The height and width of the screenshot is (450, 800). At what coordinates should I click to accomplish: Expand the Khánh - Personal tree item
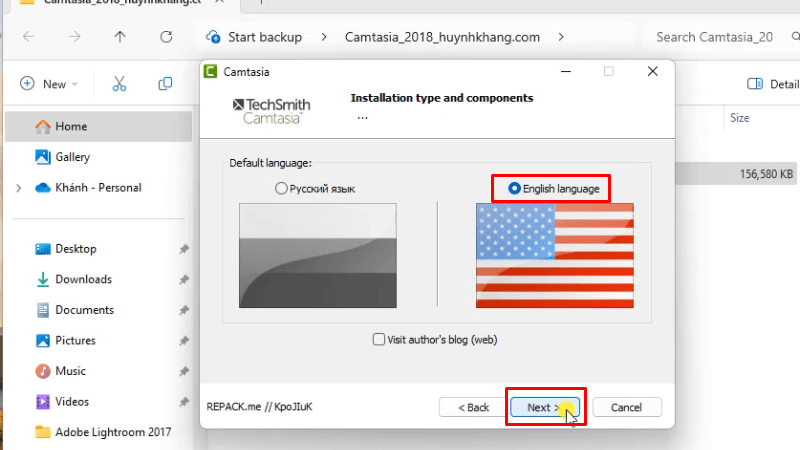[18, 188]
